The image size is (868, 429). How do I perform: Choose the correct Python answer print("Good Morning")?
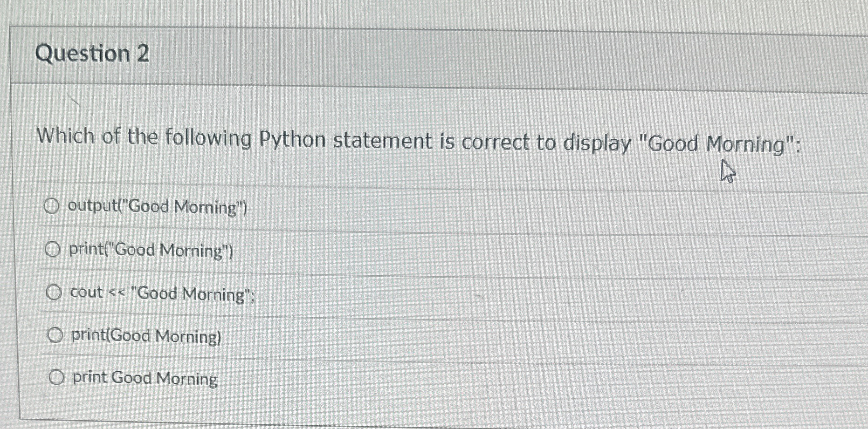tap(53, 249)
